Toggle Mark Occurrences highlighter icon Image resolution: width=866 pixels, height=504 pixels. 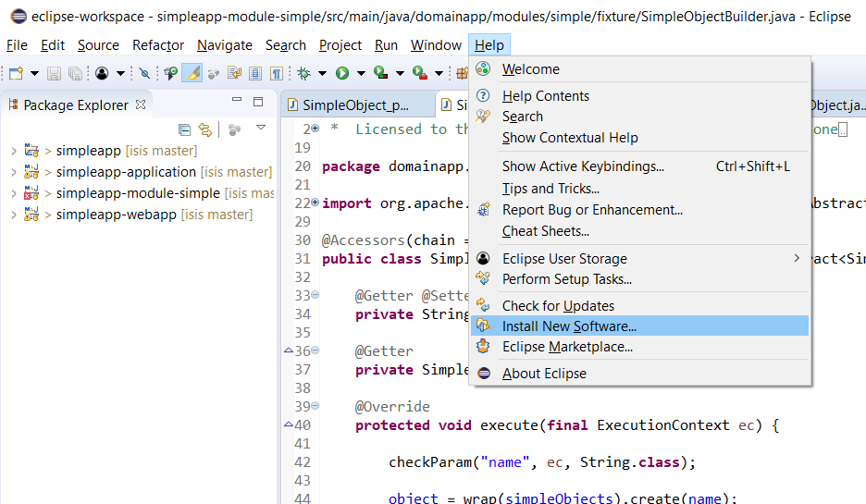(x=192, y=73)
